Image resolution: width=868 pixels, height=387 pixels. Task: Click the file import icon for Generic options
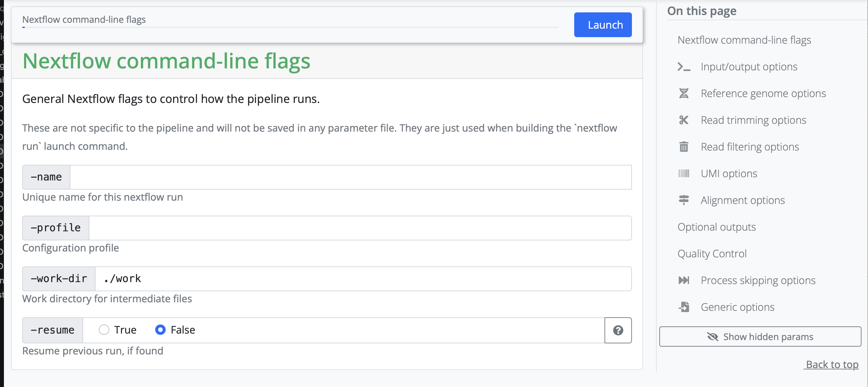point(684,307)
